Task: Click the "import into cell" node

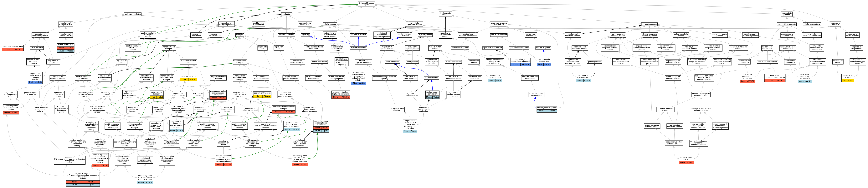Action: click(262, 48)
